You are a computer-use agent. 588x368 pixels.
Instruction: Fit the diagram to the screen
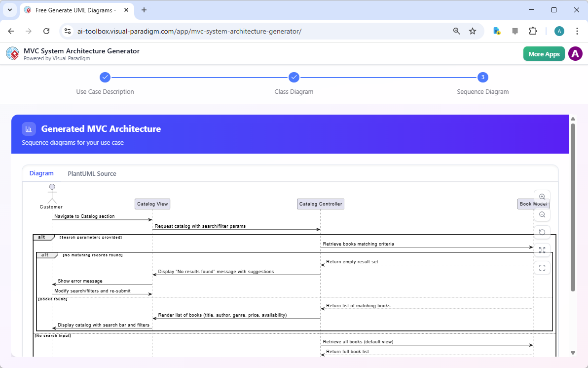[x=542, y=267]
